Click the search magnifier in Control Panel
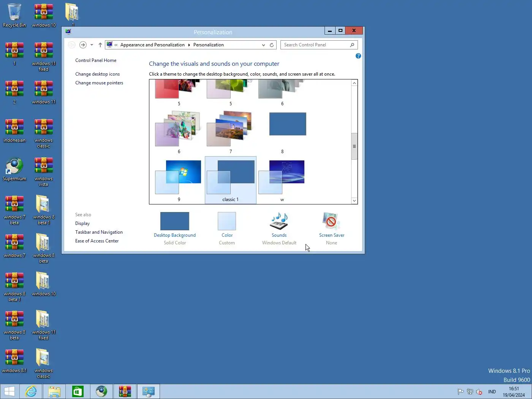Viewport: 532px width, 399px height. tap(352, 45)
